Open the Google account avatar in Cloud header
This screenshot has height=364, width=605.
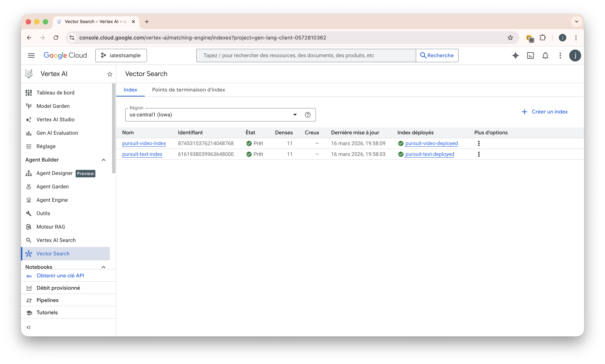(x=575, y=56)
